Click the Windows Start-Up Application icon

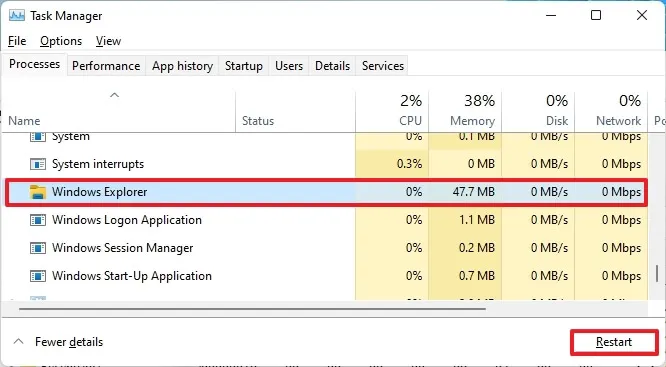point(38,276)
